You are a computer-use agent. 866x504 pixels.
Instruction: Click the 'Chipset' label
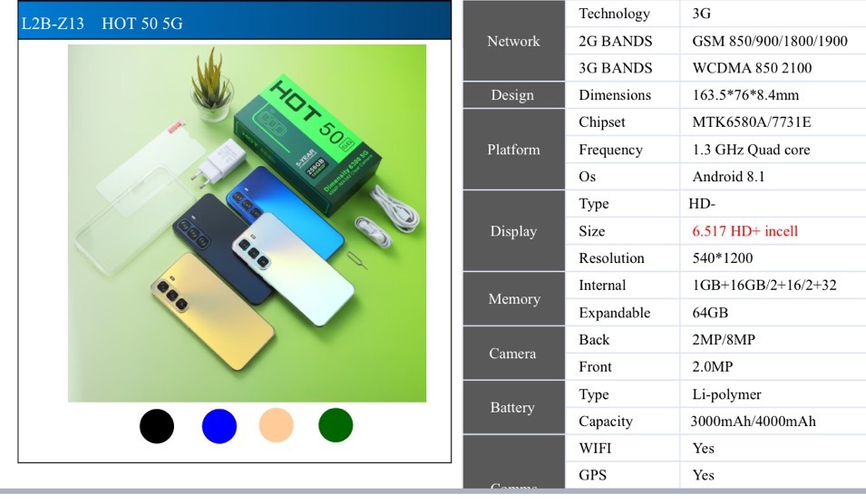pos(602,122)
